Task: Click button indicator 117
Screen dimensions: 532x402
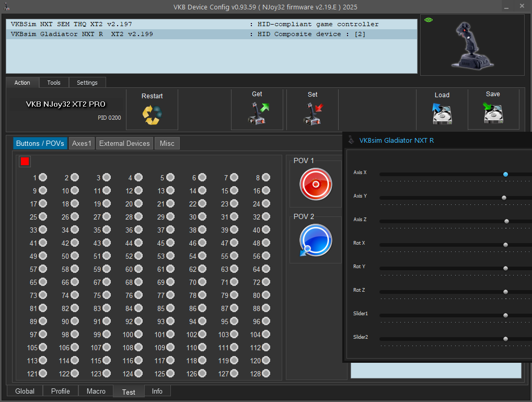Action: 170,360
